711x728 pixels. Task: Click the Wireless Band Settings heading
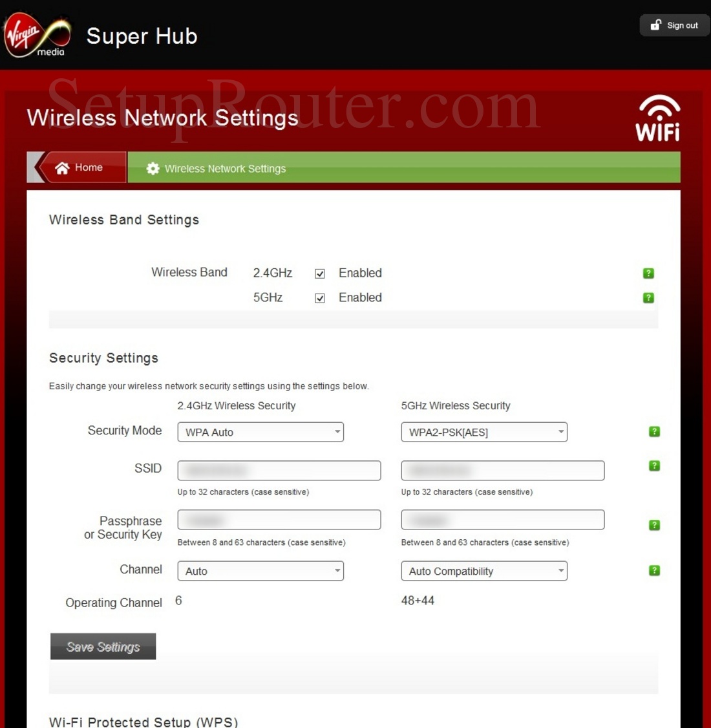point(124,220)
